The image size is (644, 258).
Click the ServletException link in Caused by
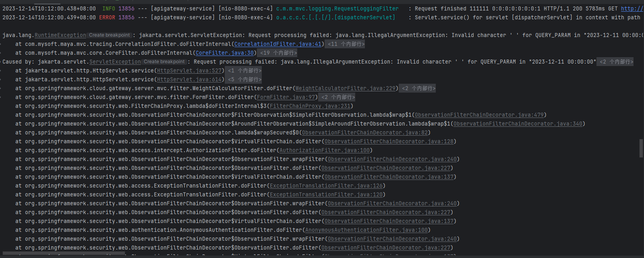point(115,62)
